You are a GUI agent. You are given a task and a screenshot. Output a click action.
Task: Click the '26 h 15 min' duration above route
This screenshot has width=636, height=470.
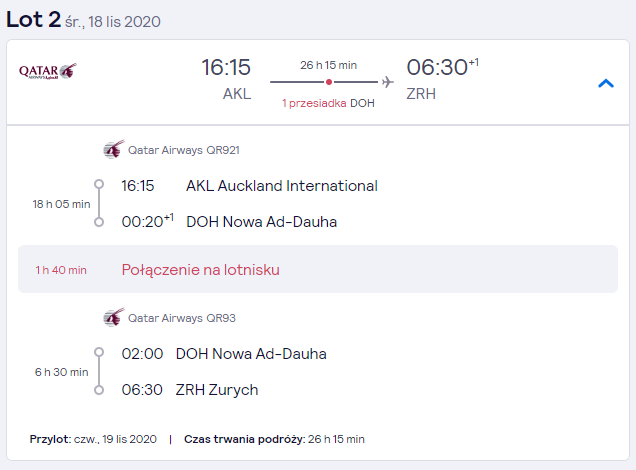329,65
